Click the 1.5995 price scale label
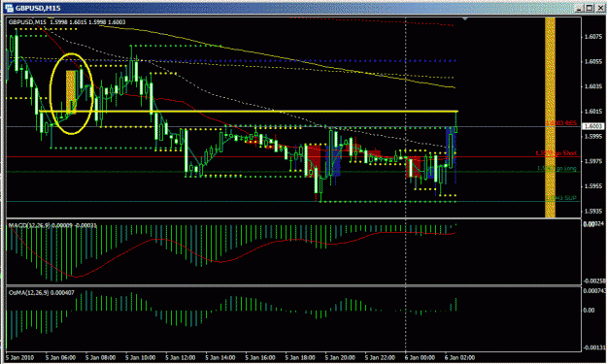 (593, 137)
